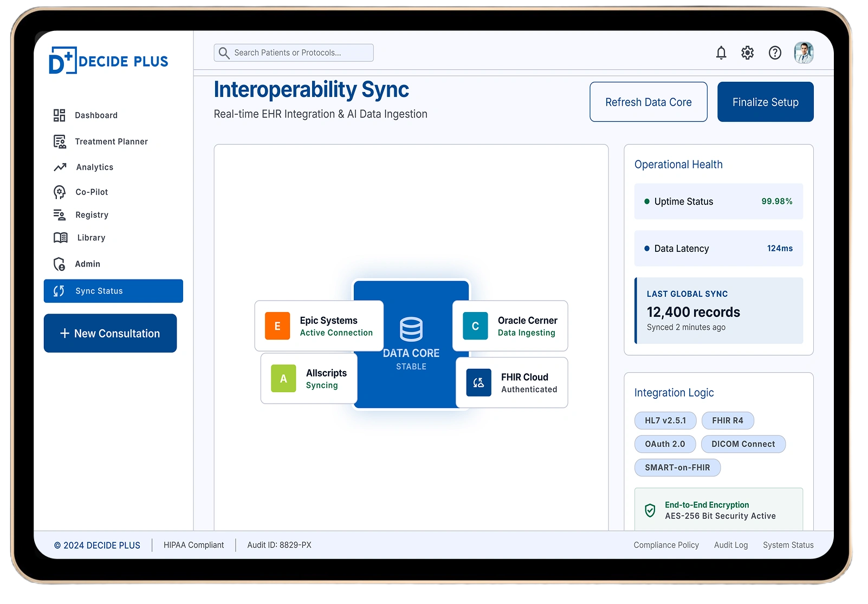The width and height of the screenshot is (868, 604).
Task: Click the Sync Status arrows icon
Action: (59, 291)
